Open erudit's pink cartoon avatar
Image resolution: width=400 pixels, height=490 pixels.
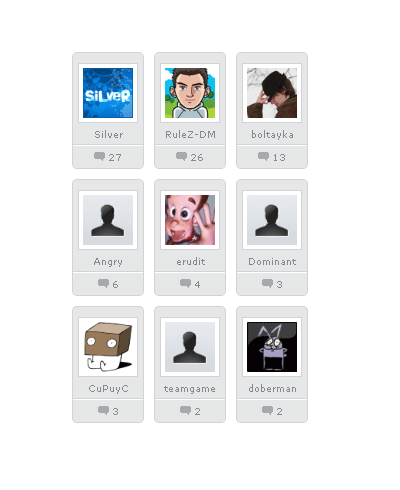[190, 220]
